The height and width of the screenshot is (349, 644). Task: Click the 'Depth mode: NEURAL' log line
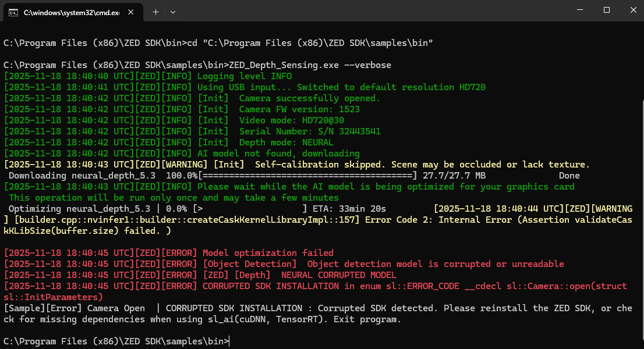click(x=286, y=143)
